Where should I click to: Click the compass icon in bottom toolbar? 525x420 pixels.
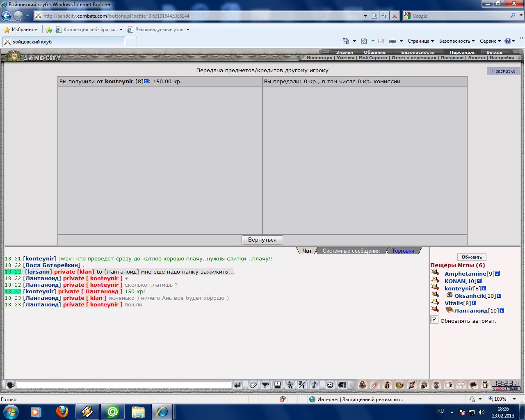click(x=375, y=385)
